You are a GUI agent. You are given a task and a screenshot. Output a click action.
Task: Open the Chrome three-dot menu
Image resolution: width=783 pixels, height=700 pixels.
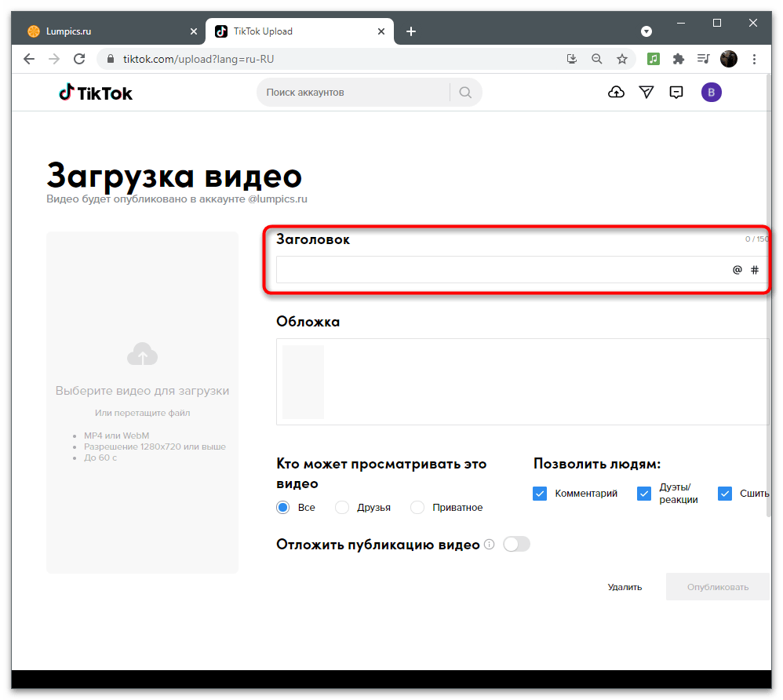[x=754, y=58]
